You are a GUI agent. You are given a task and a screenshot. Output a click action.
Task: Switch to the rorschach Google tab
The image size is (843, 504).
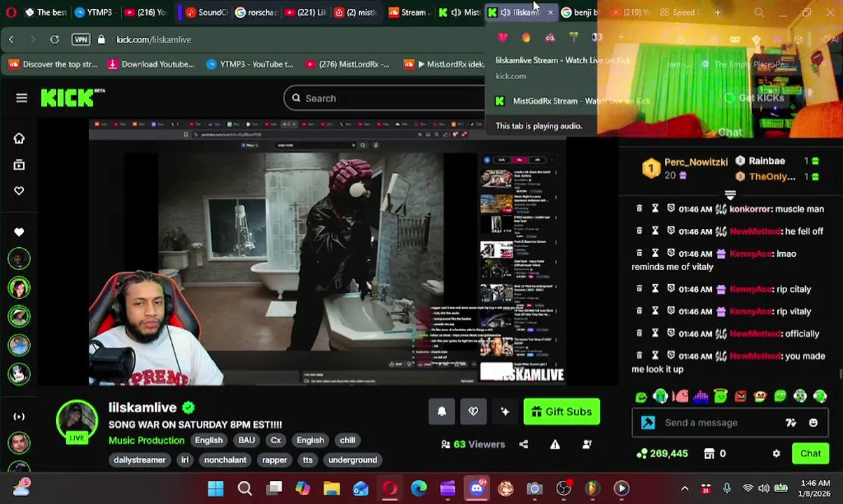[256, 12]
